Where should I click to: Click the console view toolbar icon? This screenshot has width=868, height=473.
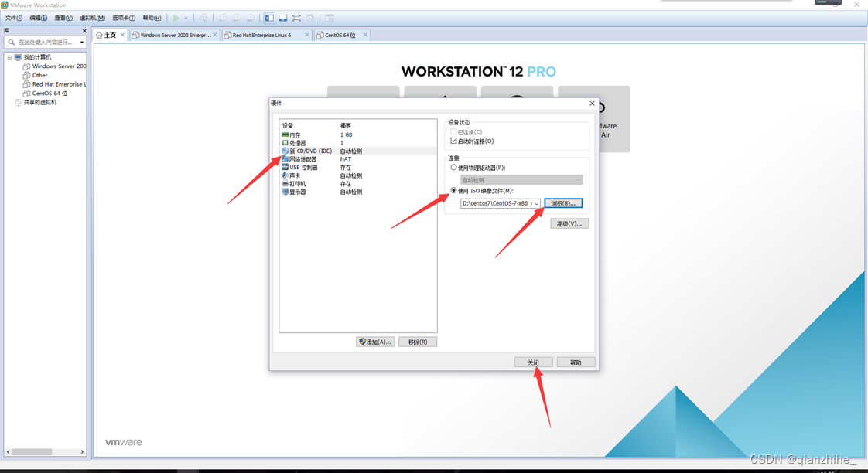coord(330,19)
